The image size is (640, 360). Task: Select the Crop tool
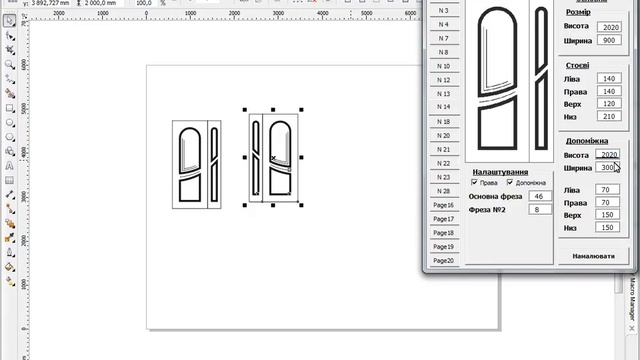point(9,50)
